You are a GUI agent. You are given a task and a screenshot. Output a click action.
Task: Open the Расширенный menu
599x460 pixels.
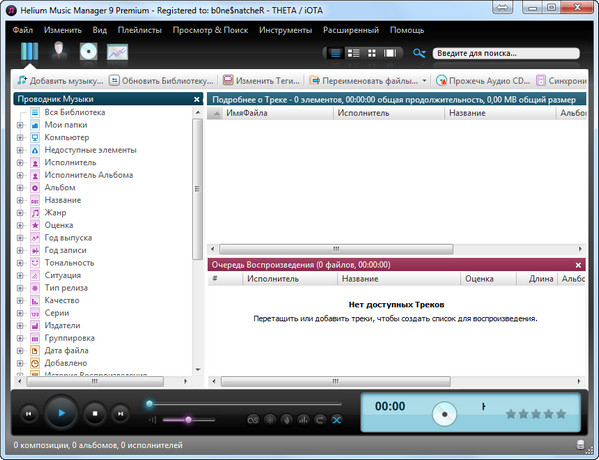[351, 30]
